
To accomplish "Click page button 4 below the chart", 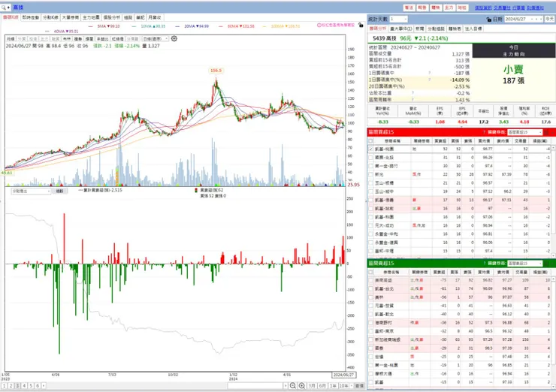I will click(24, 386).
